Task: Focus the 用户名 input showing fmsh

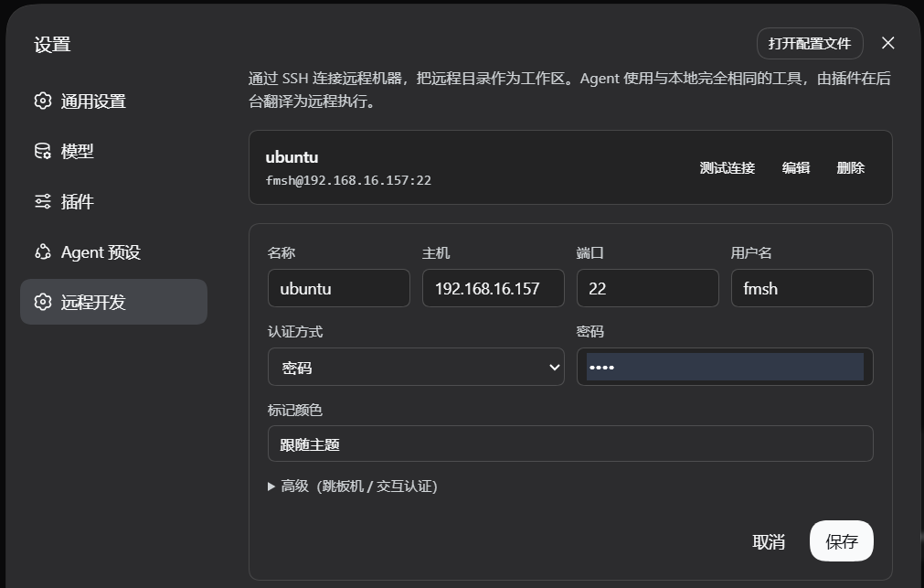Action: click(802, 288)
